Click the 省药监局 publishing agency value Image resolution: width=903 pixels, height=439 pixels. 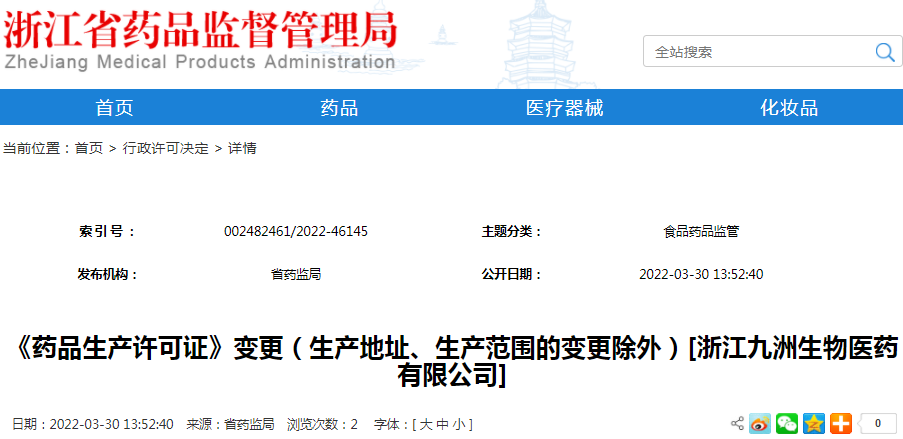(x=296, y=274)
